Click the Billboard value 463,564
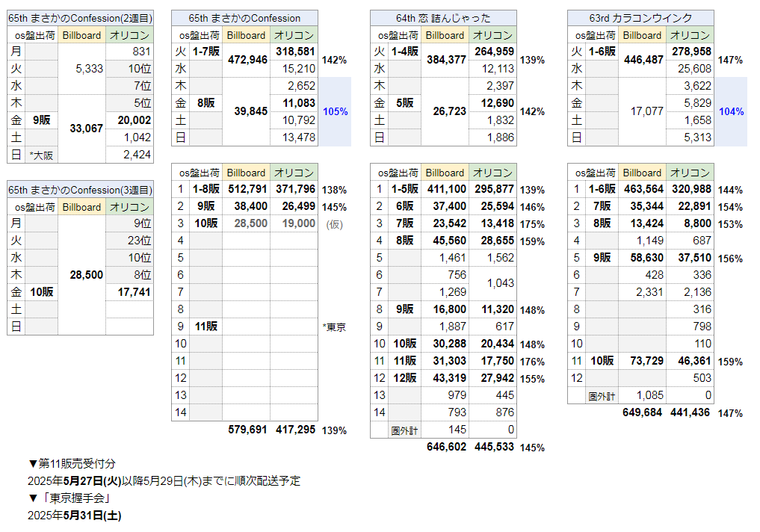 (643, 189)
